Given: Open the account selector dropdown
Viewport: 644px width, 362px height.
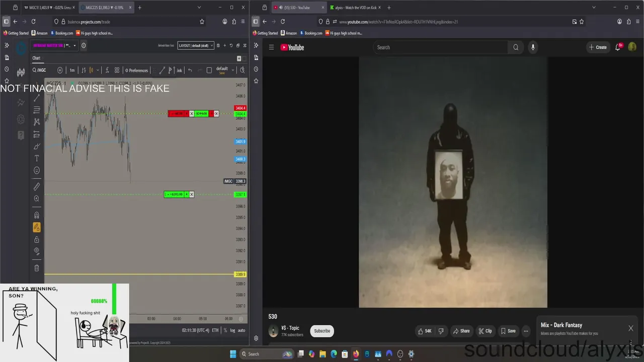Looking at the screenshot, I should (x=55, y=45).
